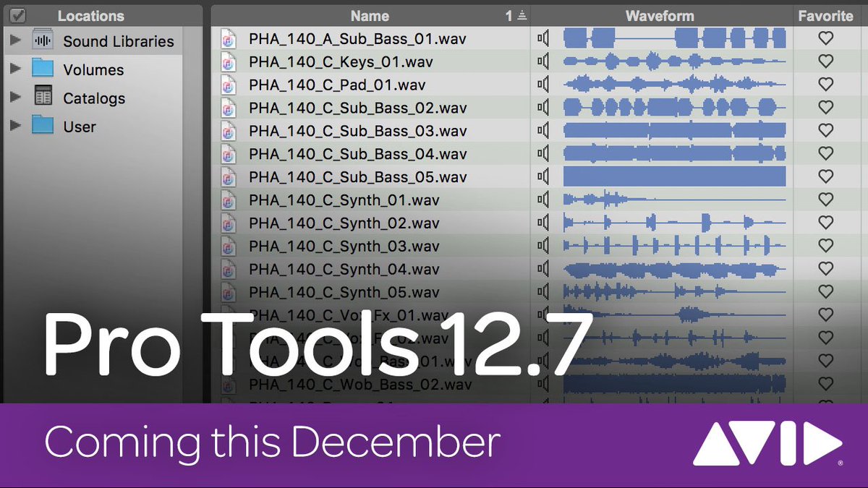Favorite PHA_140_C_Synth_04.wav using the heart
The image size is (868, 488).
pos(825,269)
